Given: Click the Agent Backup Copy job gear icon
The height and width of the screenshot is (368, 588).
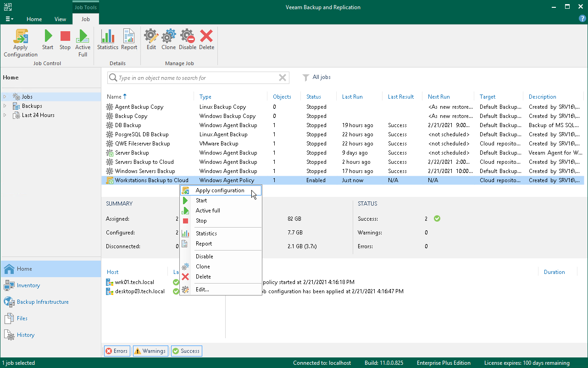Looking at the screenshot, I should coord(110,107).
